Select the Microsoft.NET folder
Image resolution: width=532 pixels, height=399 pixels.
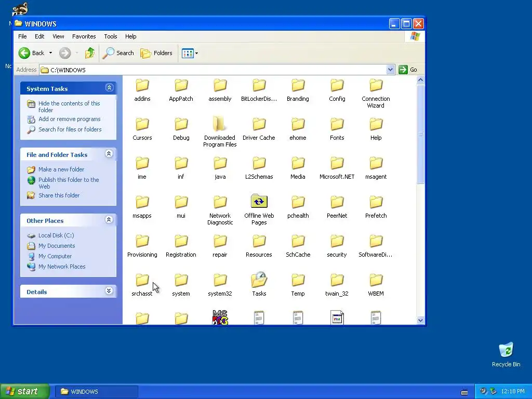click(x=337, y=168)
